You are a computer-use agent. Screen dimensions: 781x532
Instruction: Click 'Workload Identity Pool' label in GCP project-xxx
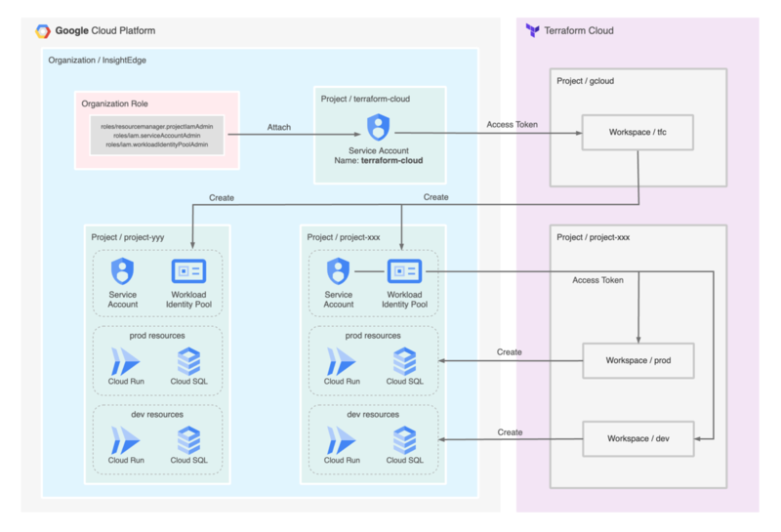coord(404,300)
